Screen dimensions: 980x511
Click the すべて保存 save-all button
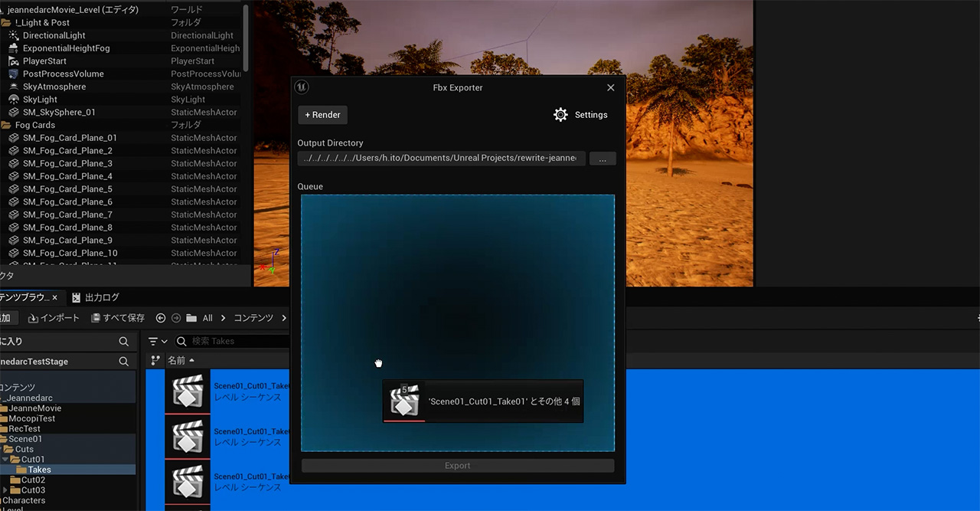(x=118, y=318)
